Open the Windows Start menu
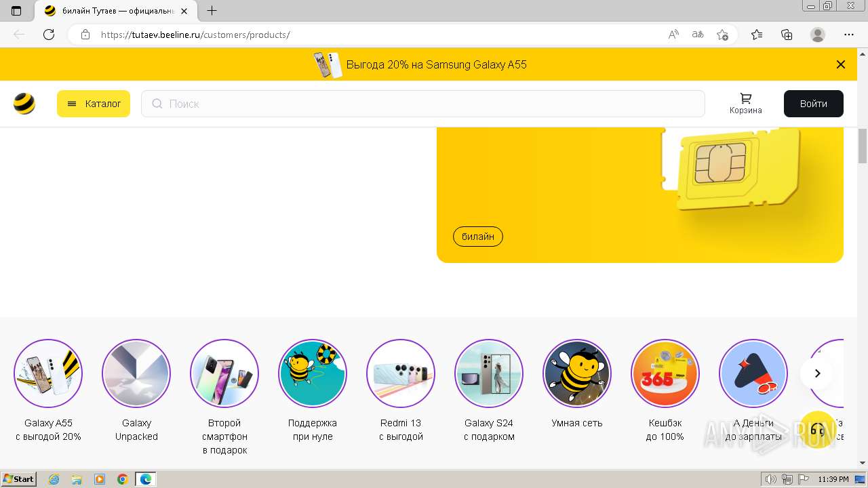Screen dimensions: 868x488 [x=19, y=479]
